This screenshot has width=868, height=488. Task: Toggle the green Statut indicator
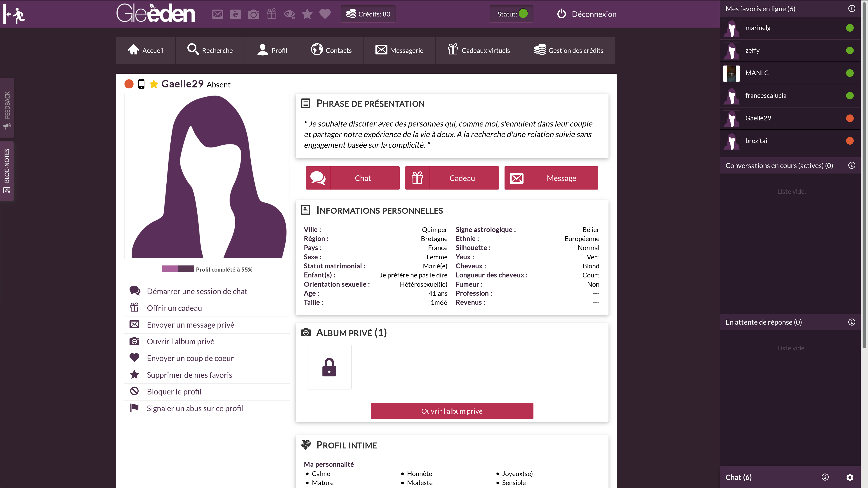pyautogui.click(x=523, y=14)
